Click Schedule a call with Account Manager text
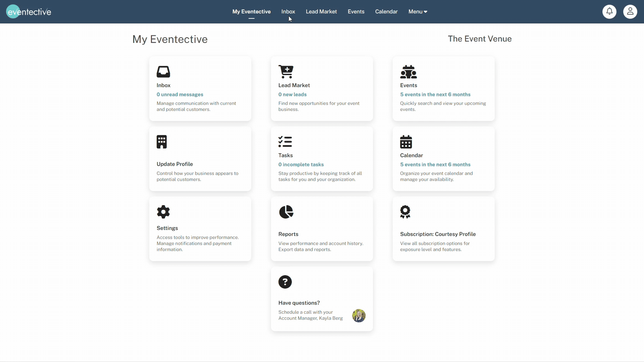The height and width of the screenshot is (362, 644). pos(311,315)
